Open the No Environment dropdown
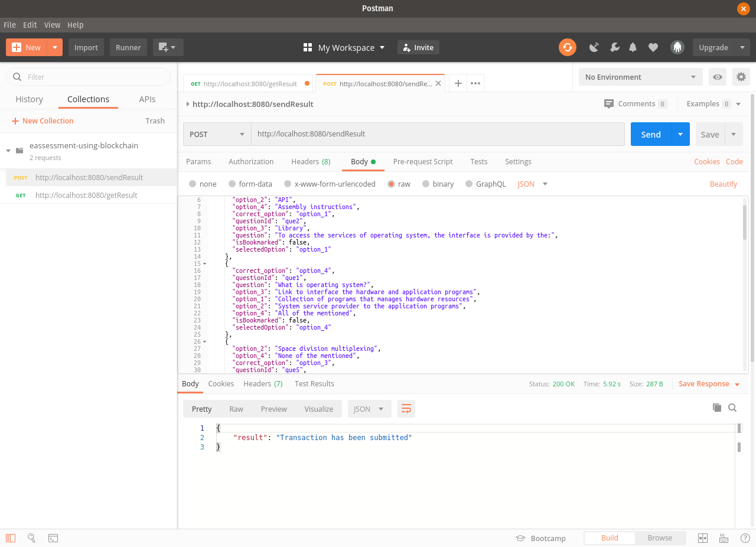 click(641, 77)
